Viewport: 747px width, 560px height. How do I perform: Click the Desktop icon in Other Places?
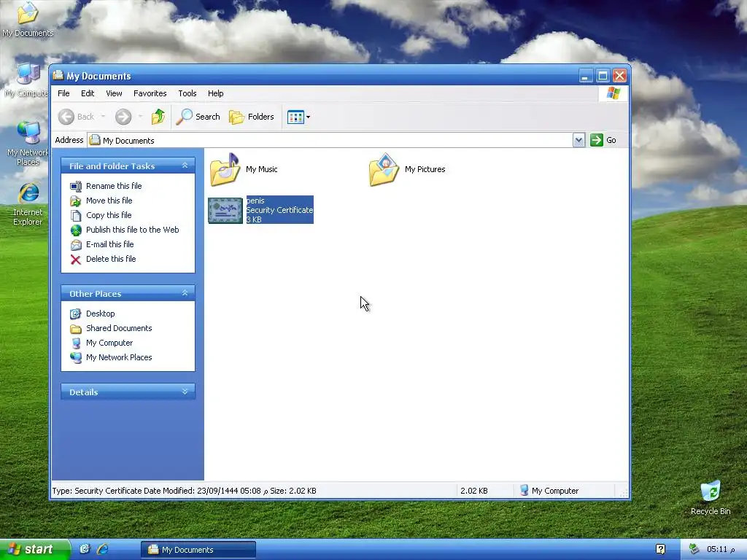[76, 314]
